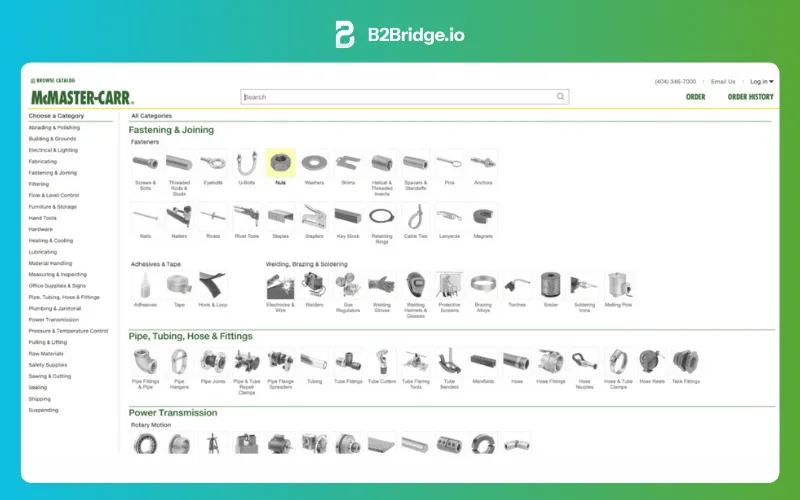Open the Browse Catalog menu

point(53,81)
